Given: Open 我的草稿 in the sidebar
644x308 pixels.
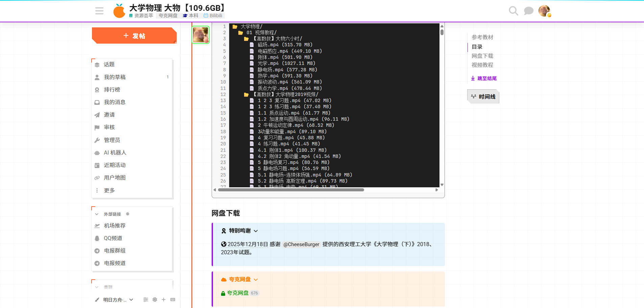Looking at the screenshot, I should (x=115, y=77).
